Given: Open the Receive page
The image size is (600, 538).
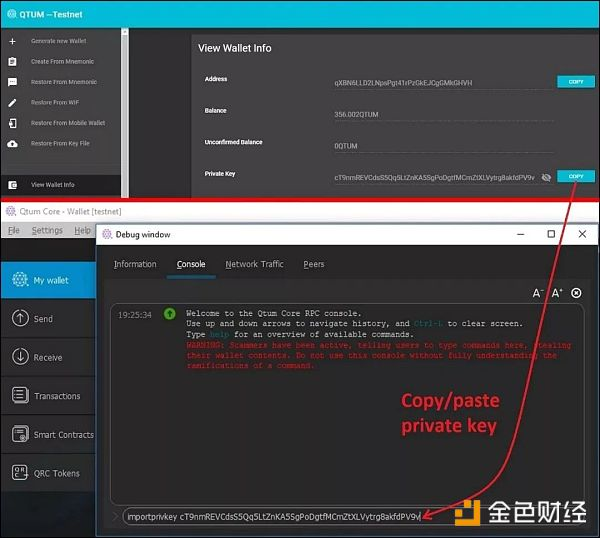Looking at the screenshot, I should click(x=48, y=357).
